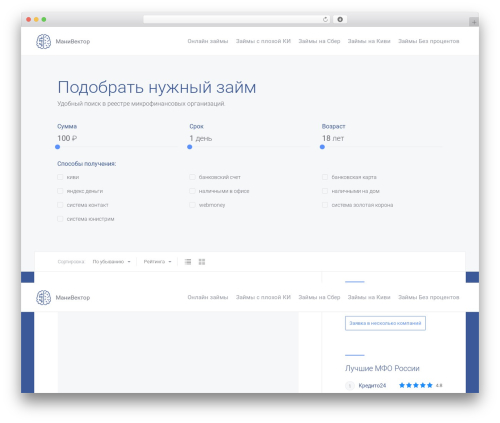Click the Лучшие МФО России heading

point(382,368)
